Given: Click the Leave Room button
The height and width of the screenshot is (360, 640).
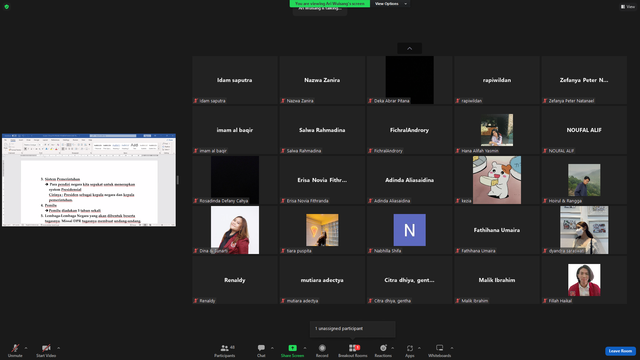Looking at the screenshot, I should pos(620,351).
